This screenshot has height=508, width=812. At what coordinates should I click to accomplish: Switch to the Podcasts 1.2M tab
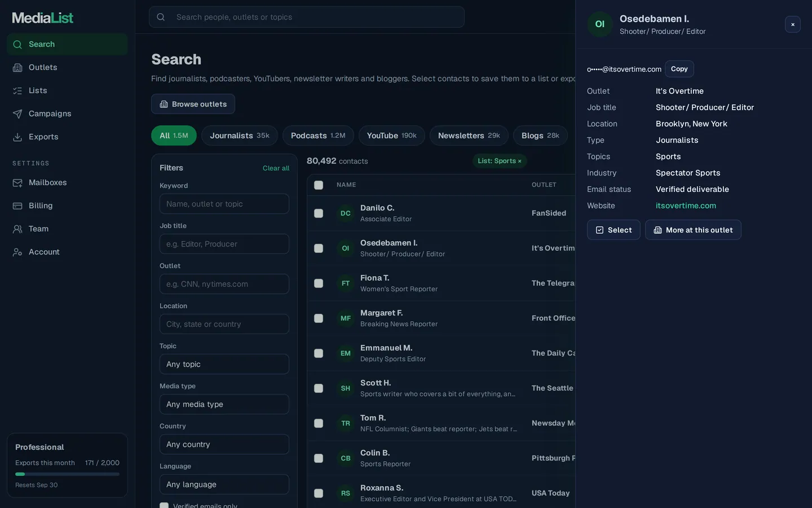pyautogui.click(x=318, y=135)
